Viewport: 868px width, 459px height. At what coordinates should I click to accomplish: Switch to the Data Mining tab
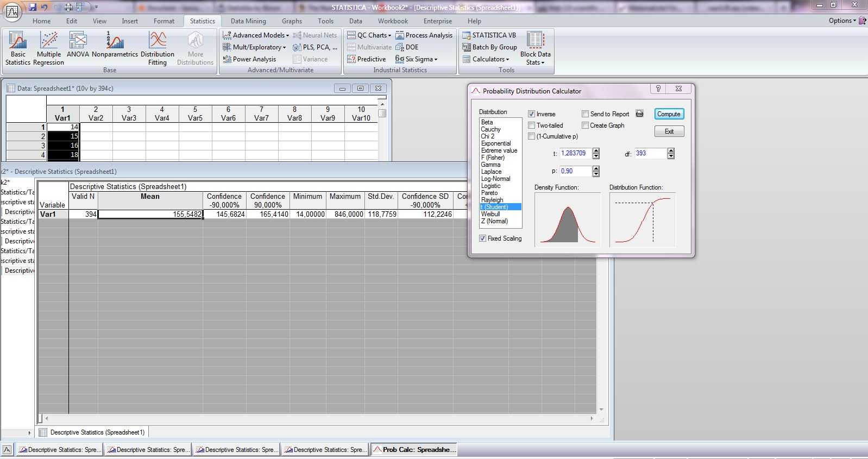[x=248, y=21]
